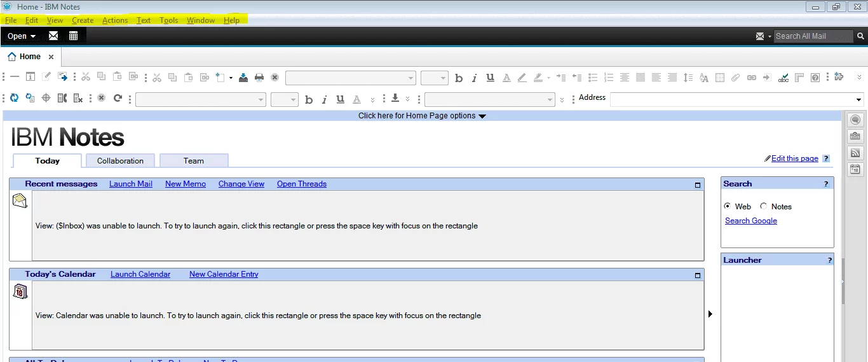Click the paperclip attachment icon
The image size is (868, 362).
(735, 78)
